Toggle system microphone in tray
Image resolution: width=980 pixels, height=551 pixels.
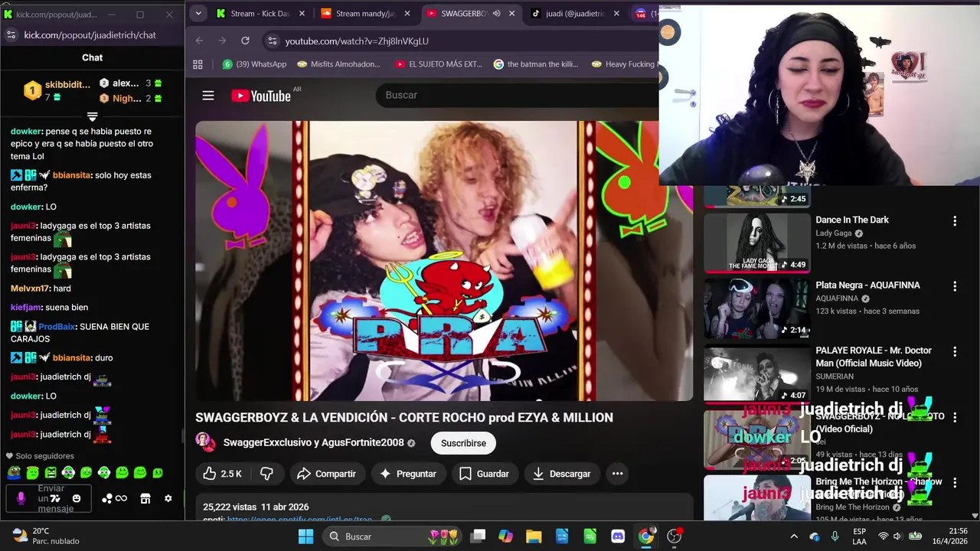[x=835, y=536]
